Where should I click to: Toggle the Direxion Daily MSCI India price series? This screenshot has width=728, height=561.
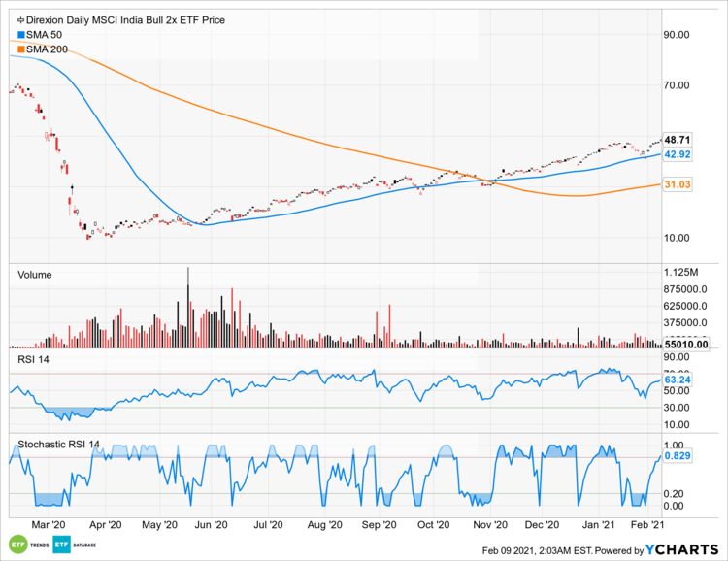[x=112, y=19]
